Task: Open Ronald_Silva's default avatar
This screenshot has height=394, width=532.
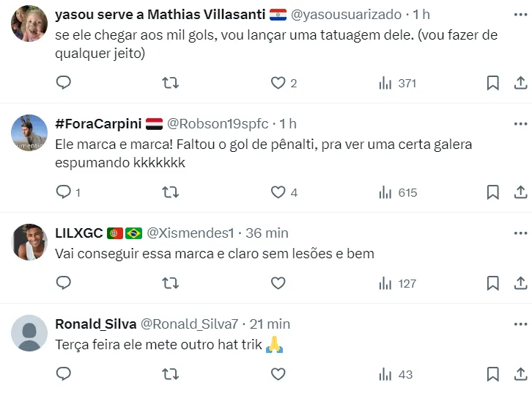Action: click(30, 334)
